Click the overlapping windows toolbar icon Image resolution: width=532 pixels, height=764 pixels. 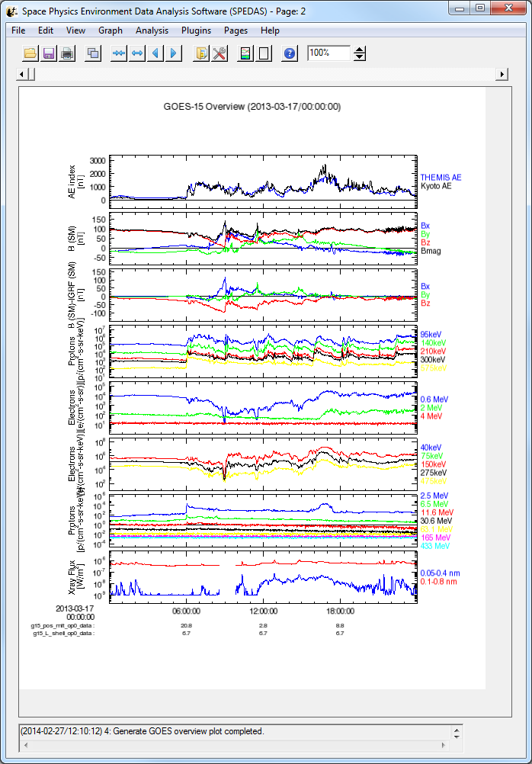click(93, 53)
